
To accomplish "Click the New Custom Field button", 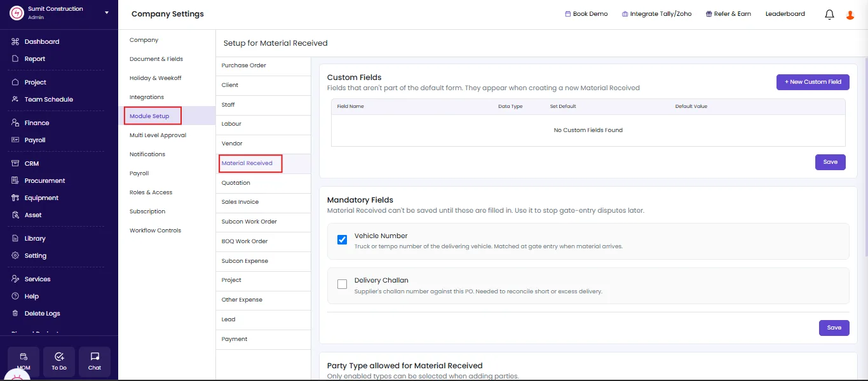I will point(813,82).
